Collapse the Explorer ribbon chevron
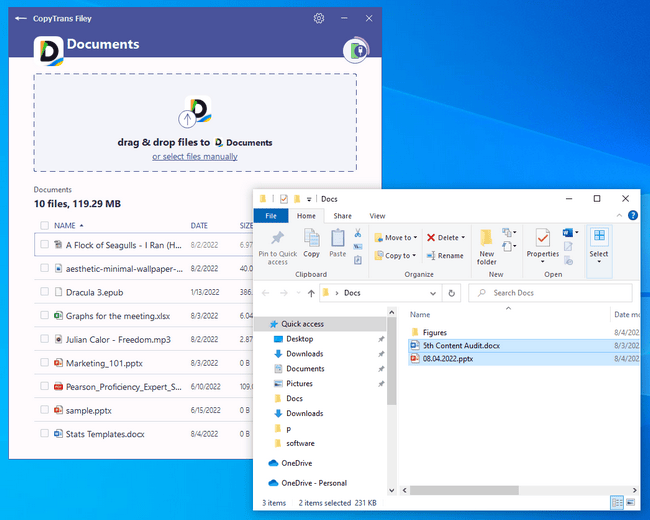This screenshot has height=520, width=650. tap(619, 215)
